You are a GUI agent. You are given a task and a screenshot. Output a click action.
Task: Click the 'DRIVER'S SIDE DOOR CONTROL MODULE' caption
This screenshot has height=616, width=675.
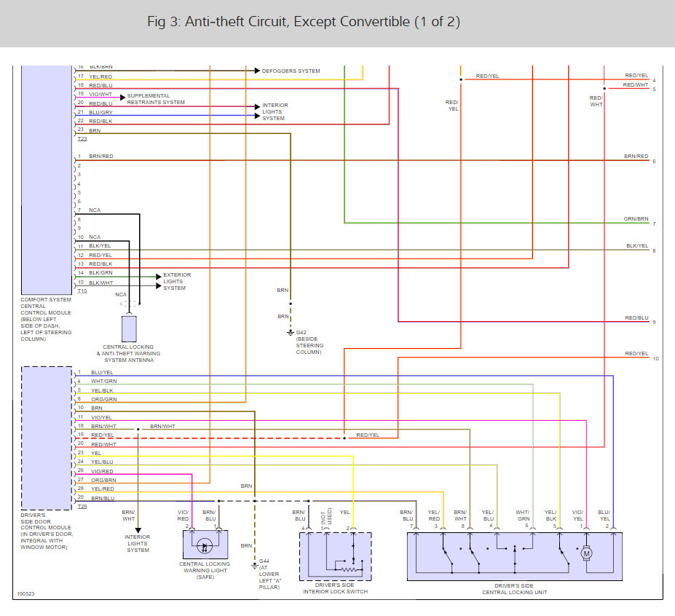click(47, 531)
